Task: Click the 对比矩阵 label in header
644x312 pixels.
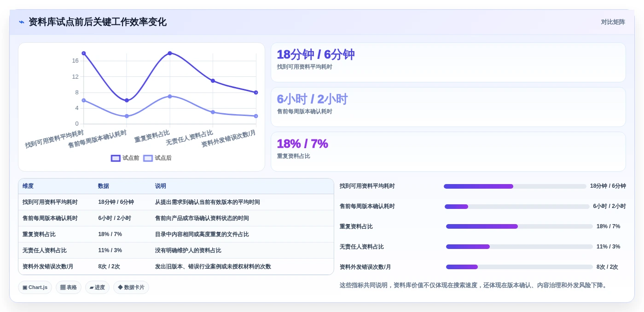Action: pyautogui.click(x=613, y=22)
